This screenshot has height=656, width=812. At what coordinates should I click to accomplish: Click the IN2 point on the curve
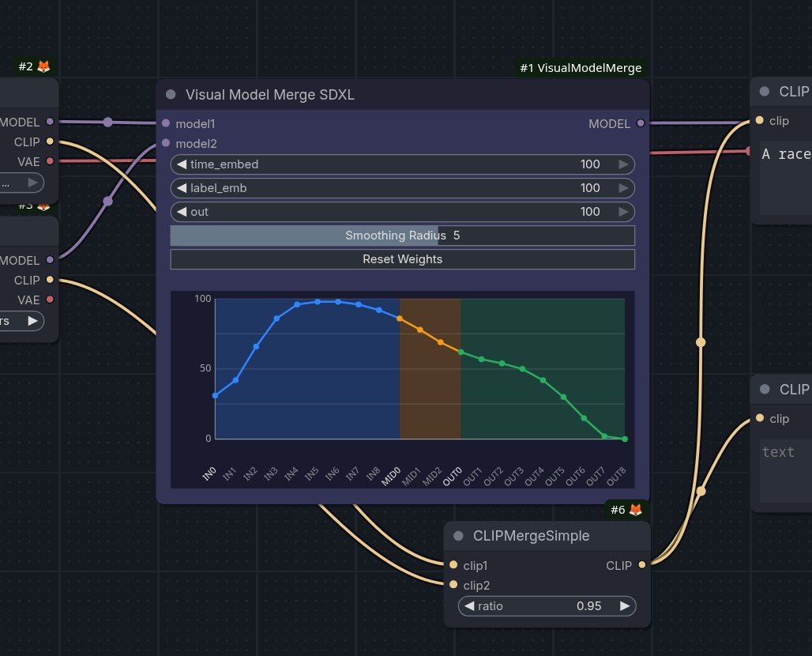[x=257, y=346]
